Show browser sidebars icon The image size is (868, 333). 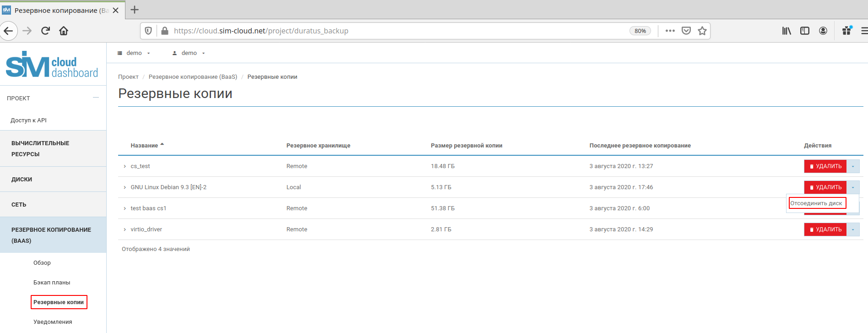(x=804, y=31)
